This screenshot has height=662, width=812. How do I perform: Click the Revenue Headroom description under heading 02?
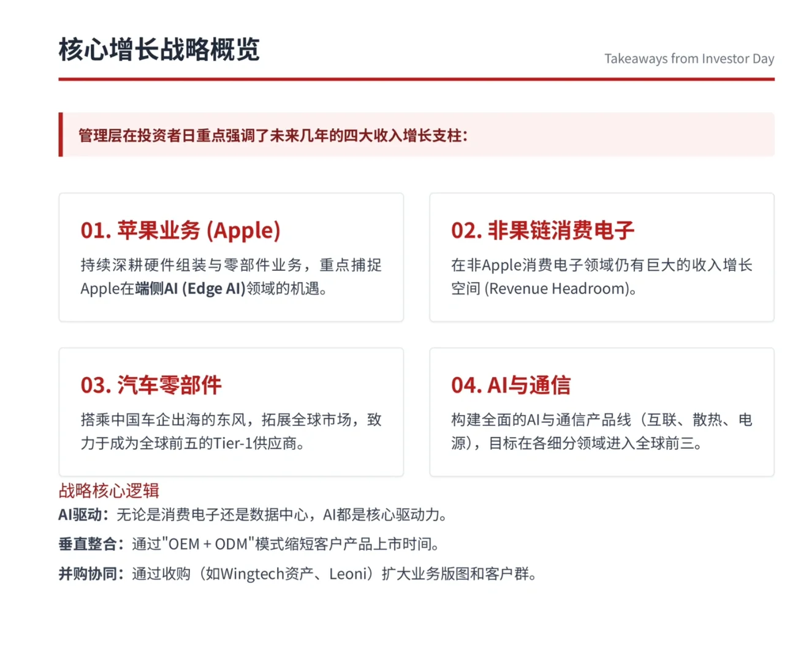click(x=602, y=277)
